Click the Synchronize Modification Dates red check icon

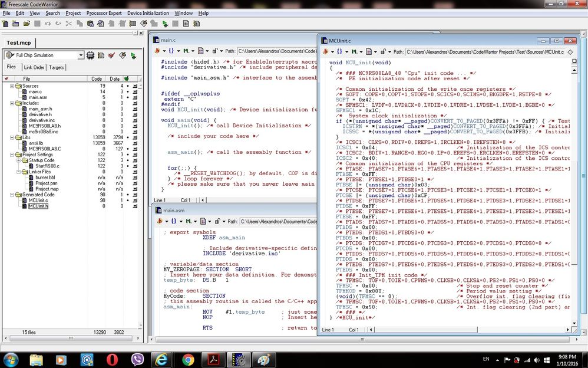[x=111, y=55]
